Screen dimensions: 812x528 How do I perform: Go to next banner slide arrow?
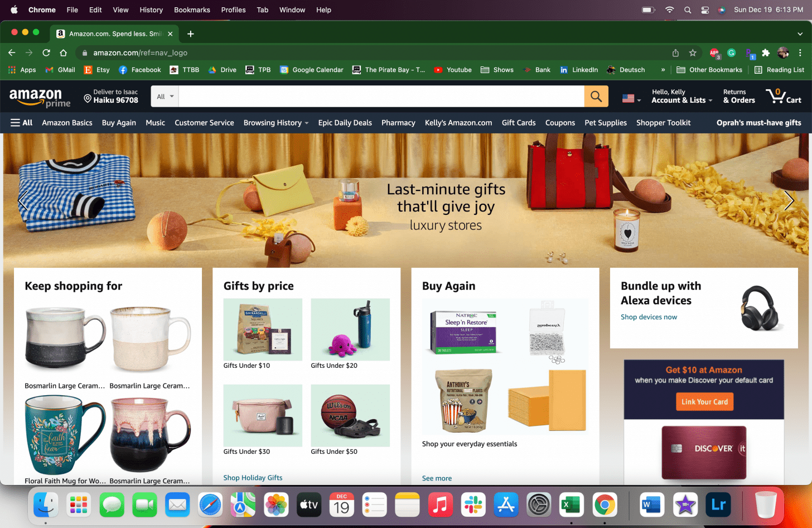789,200
